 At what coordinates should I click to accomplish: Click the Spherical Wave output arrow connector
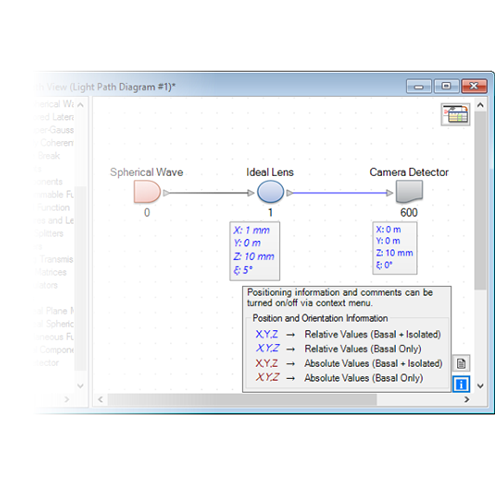point(166,193)
